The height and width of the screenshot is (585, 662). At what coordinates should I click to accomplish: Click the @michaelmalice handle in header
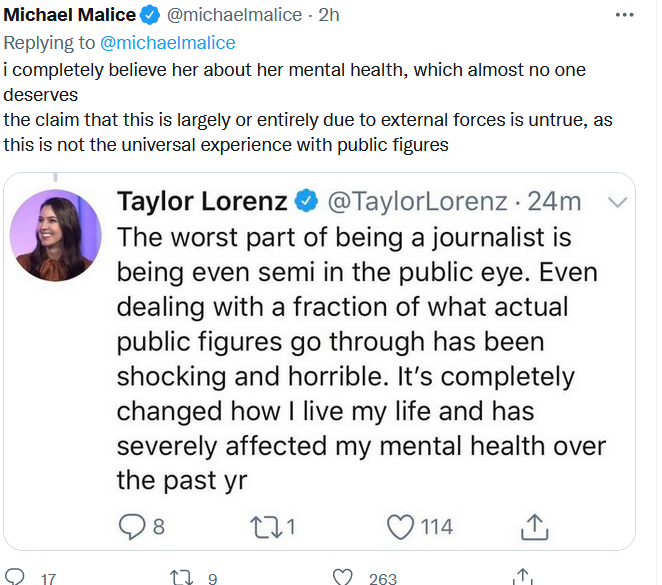coord(234,15)
